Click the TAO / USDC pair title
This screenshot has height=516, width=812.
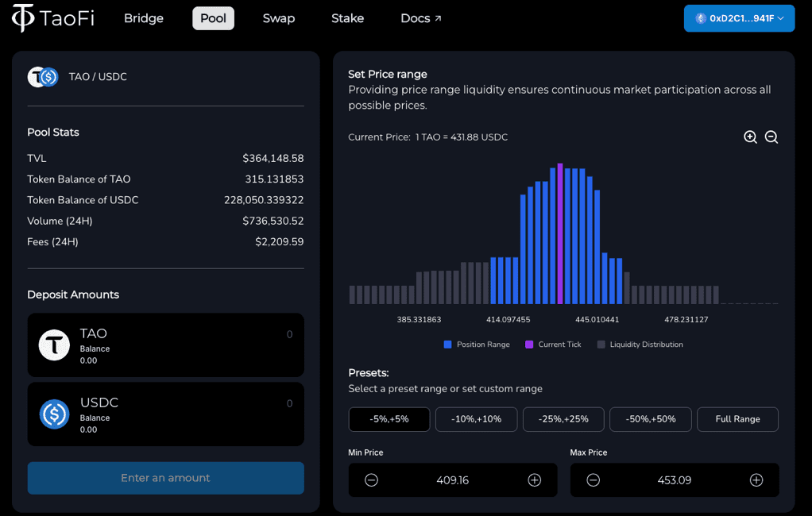click(x=98, y=76)
